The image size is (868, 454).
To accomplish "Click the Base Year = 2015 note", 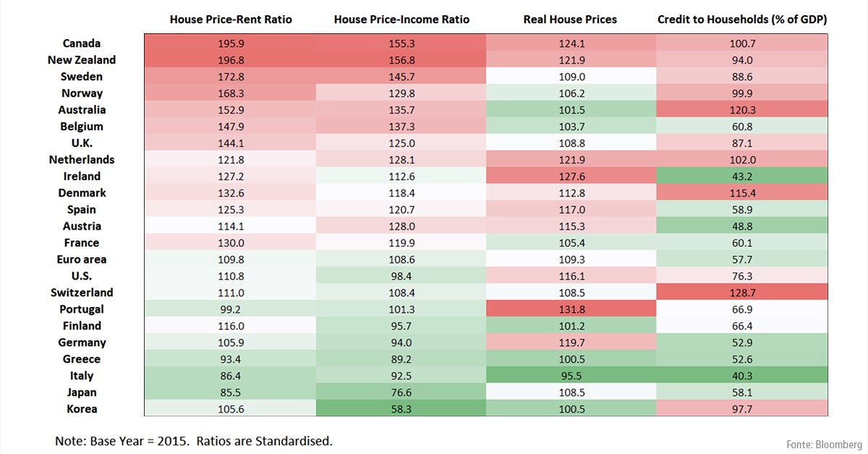I will tap(193, 440).
